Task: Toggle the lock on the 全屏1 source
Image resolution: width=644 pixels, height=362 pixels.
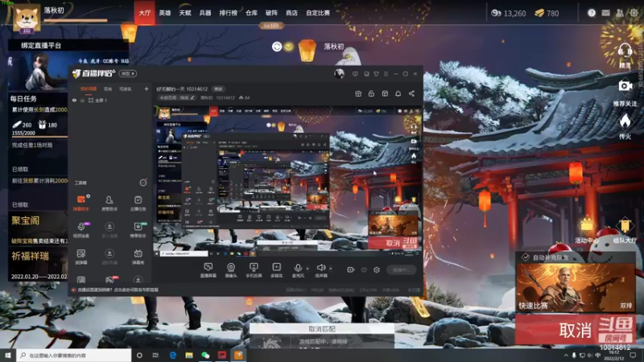Action: (82, 100)
